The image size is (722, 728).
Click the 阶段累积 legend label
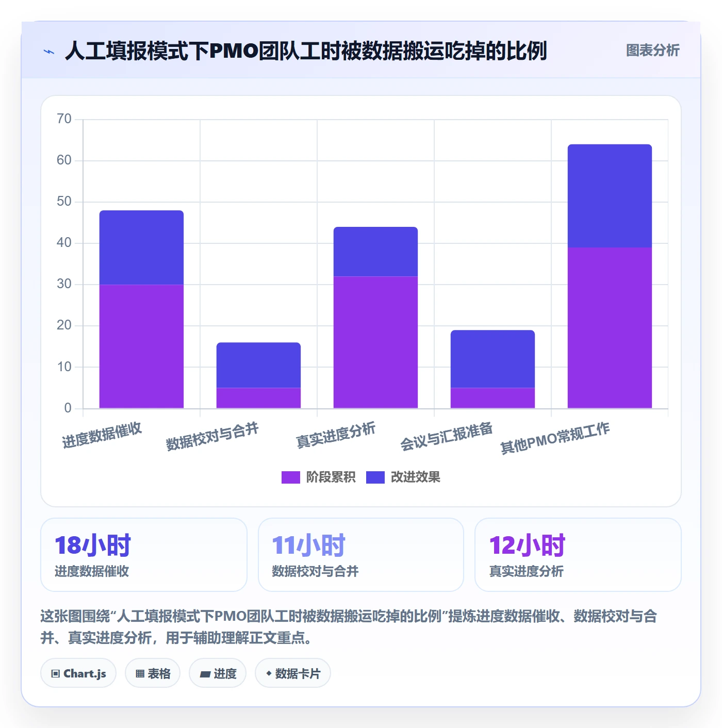tap(331, 477)
